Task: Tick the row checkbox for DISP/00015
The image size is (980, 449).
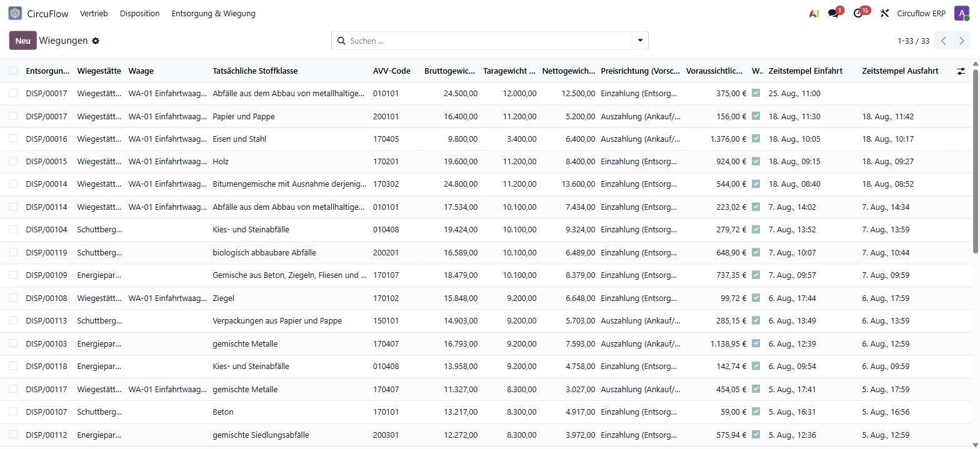Action: coord(13,161)
